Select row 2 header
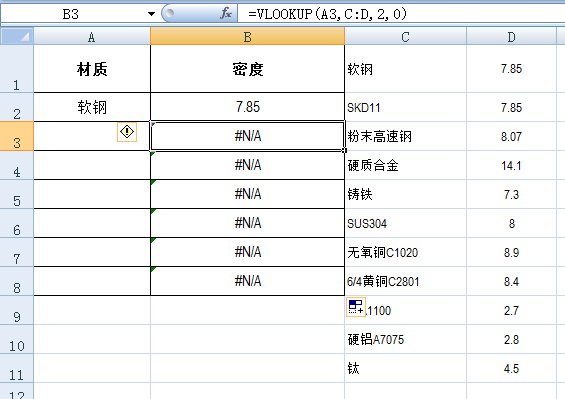The height and width of the screenshot is (399, 565). tap(17, 107)
